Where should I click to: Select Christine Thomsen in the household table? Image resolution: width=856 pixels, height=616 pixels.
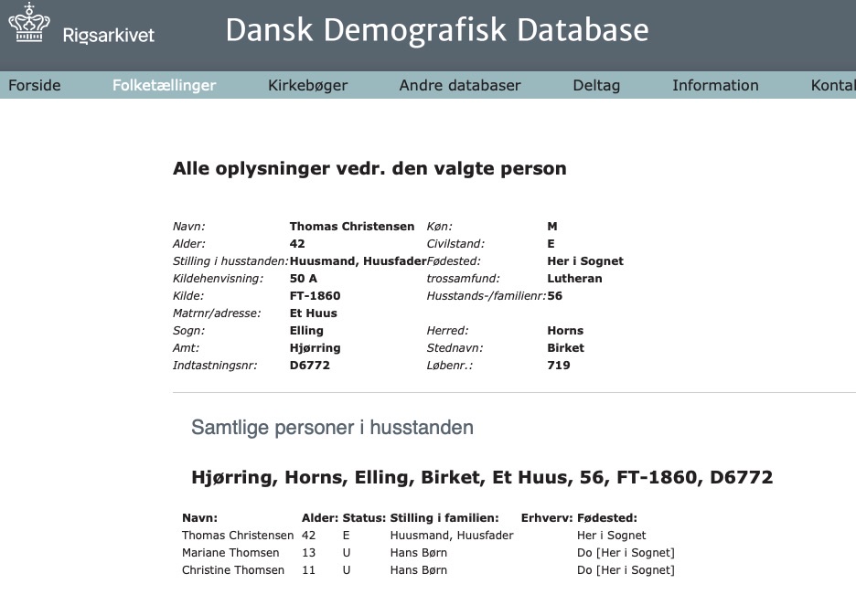pyautogui.click(x=233, y=570)
